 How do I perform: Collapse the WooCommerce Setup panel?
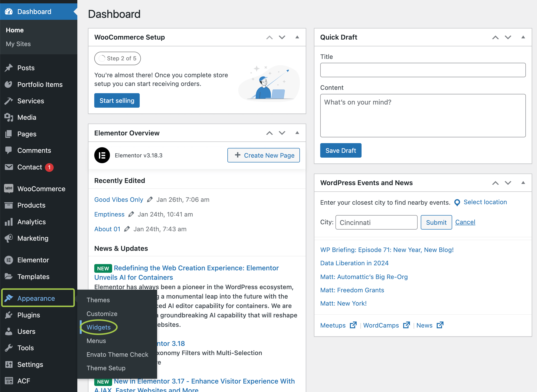[x=297, y=37]
